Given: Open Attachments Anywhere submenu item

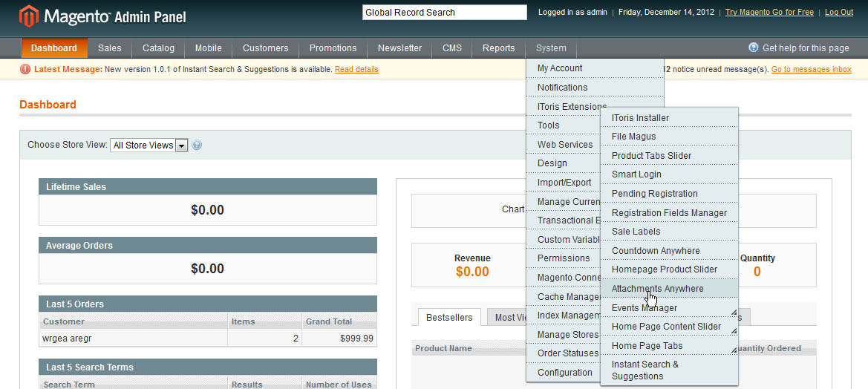Looking at the screenshot, I should tap(669, 288).
